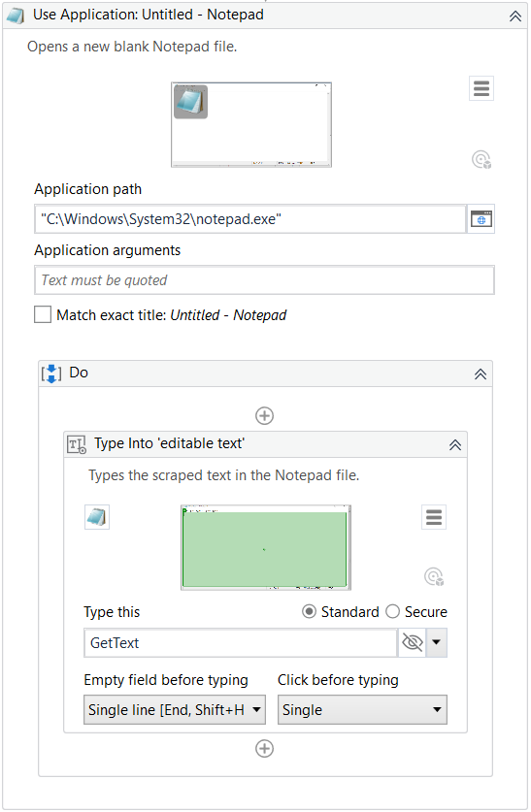Collapse the Type Into activity

tap(455, 445)
